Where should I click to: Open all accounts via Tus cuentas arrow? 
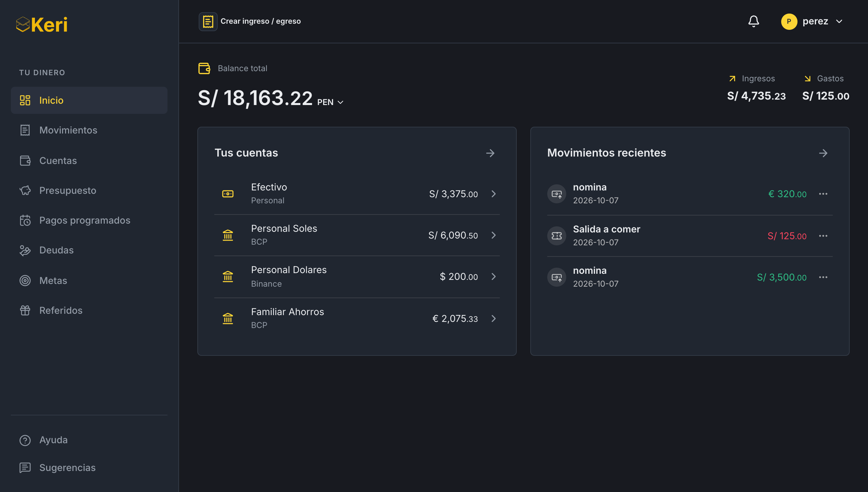coord(490,153)
